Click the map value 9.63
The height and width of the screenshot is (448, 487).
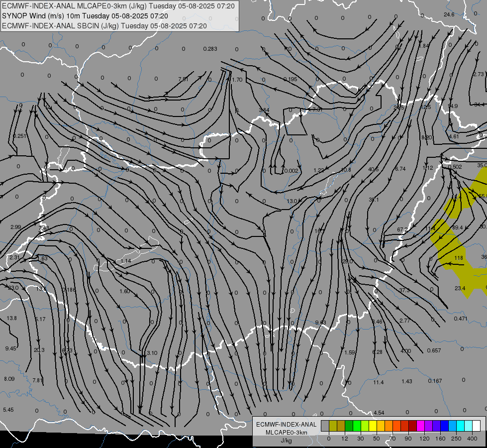tap(321, 323)
